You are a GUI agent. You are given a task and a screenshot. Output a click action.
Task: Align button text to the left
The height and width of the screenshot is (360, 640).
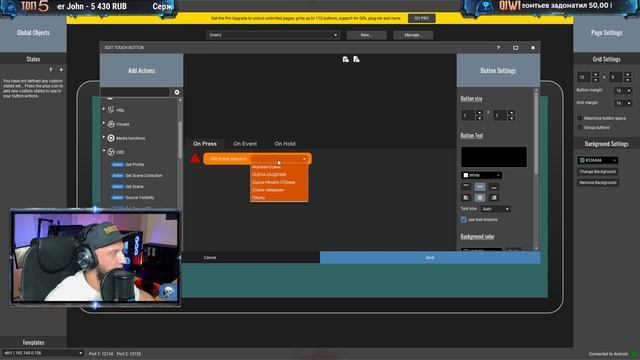(x=466, y=198)
